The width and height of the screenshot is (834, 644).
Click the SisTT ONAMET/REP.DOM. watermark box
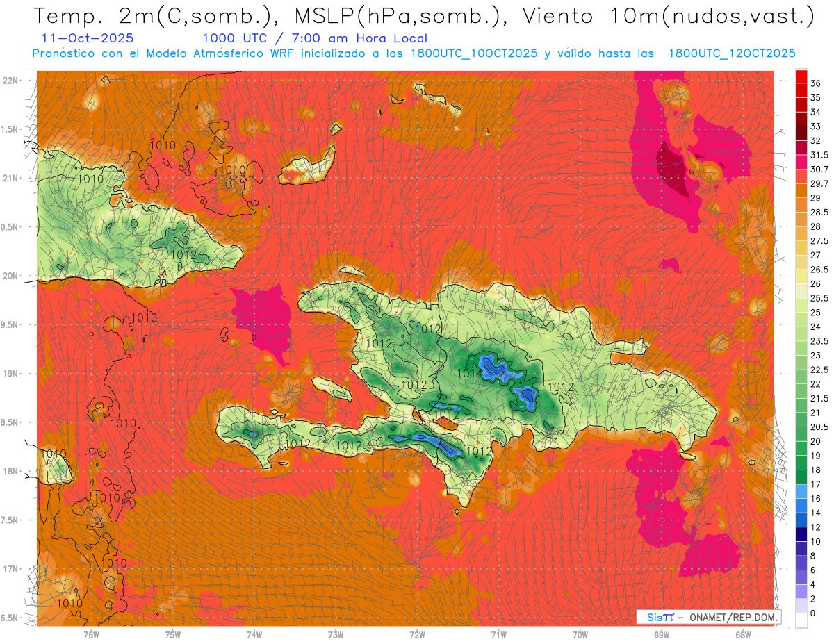click(x=709, y=617)
